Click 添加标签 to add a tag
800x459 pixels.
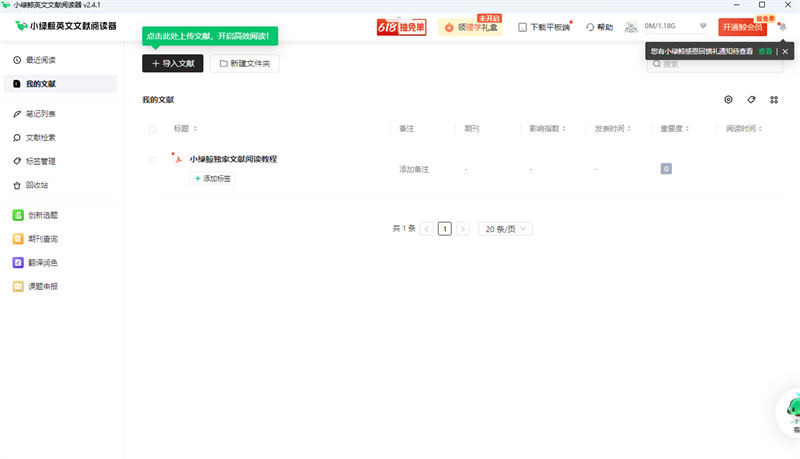click(x=212, y=178)
